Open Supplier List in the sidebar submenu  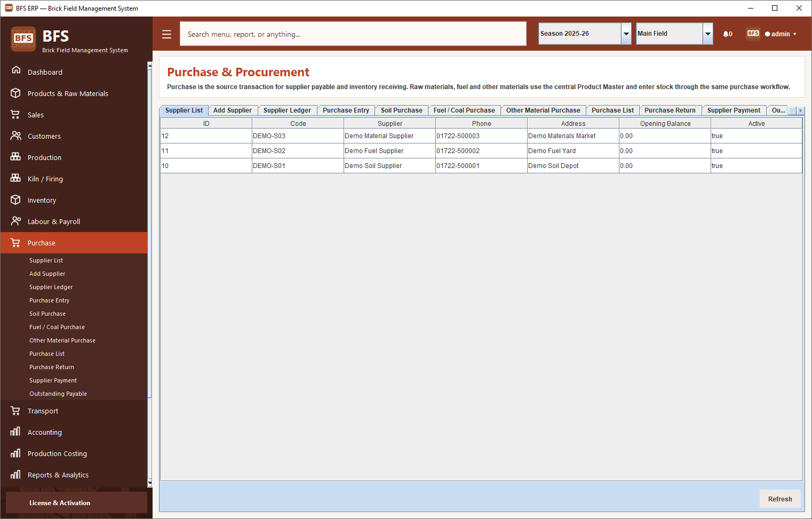(46, 260)
